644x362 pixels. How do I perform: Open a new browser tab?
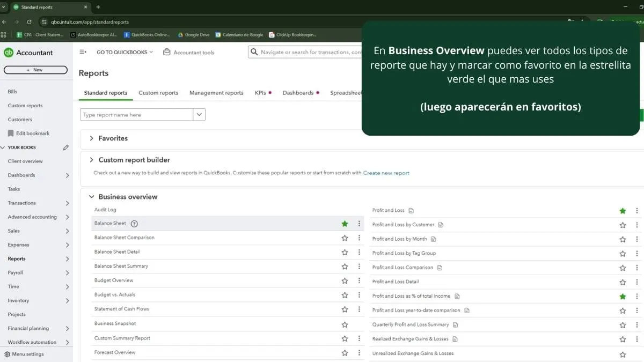(98, 7)
